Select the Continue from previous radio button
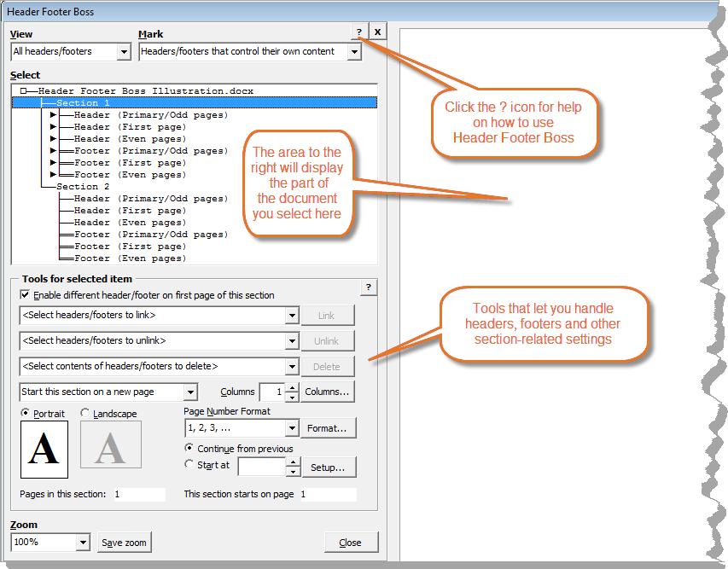The image size is (728, 569). click(189, 448)
